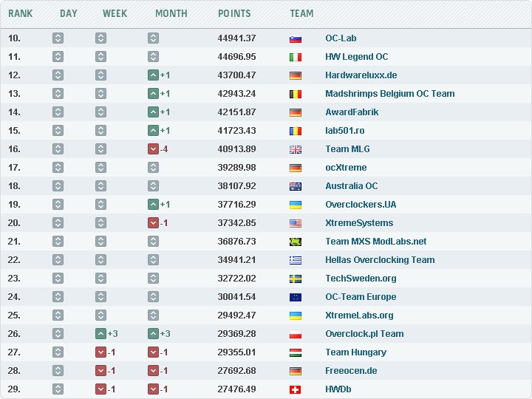Open the AwardFabrik team link
Viewport: 532px width, 399px height.
click(x=352, y=112)
